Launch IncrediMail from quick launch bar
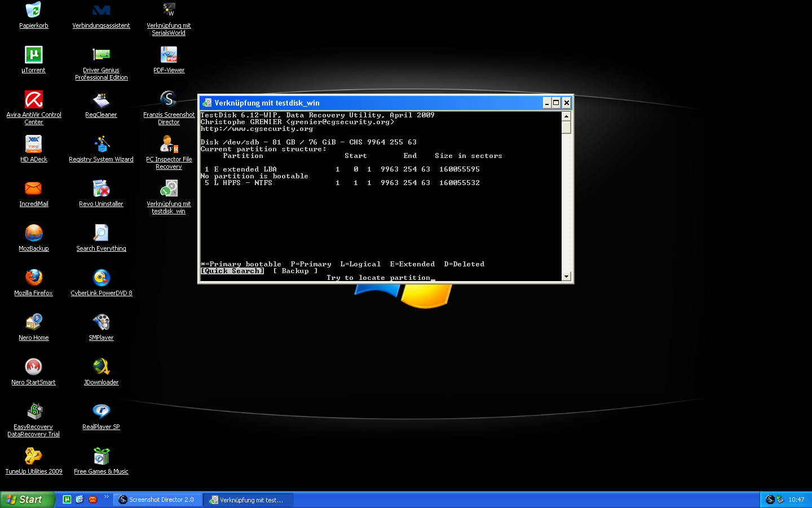The height and width of the screenshot is (508, 812). click(x=92, y=500)
